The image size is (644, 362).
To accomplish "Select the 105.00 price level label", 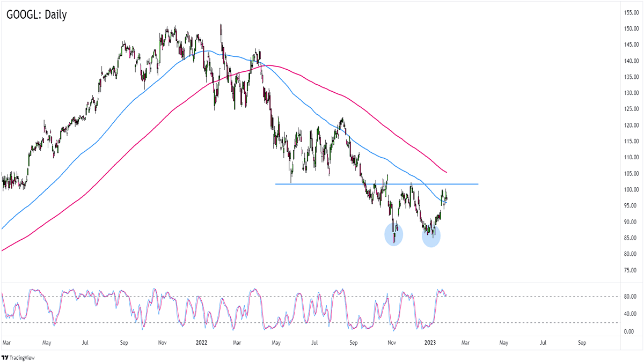I will tap(631, 173).
